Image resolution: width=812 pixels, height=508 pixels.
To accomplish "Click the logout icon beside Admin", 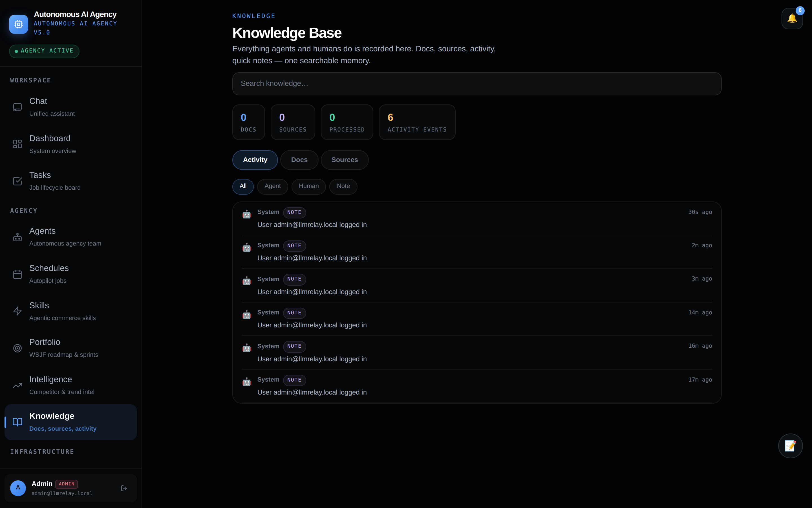I will [x=124, y=488].
